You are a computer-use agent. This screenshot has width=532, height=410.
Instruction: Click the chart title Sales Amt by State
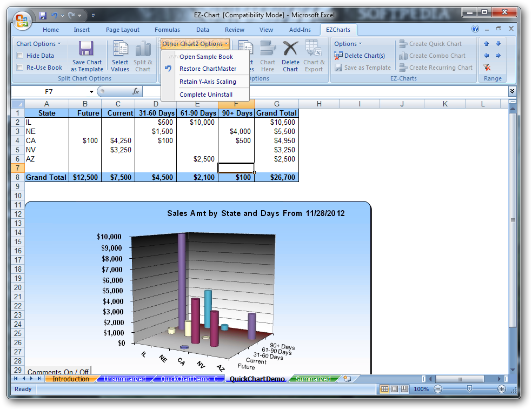pyautogui.click(x=256, y=213)
